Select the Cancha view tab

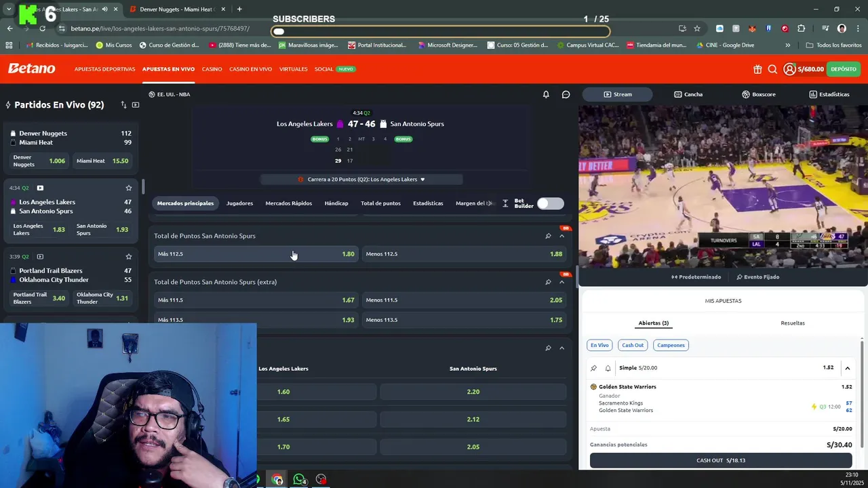click(x=688, y=94)
